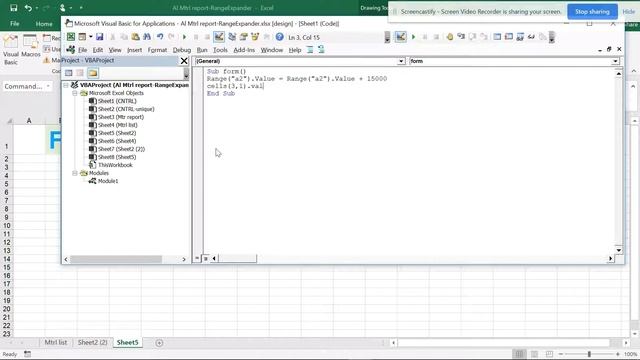Screen dimensions: 640x360
Task: Click Procedure View button below code
Action: (x=197, y=258)
